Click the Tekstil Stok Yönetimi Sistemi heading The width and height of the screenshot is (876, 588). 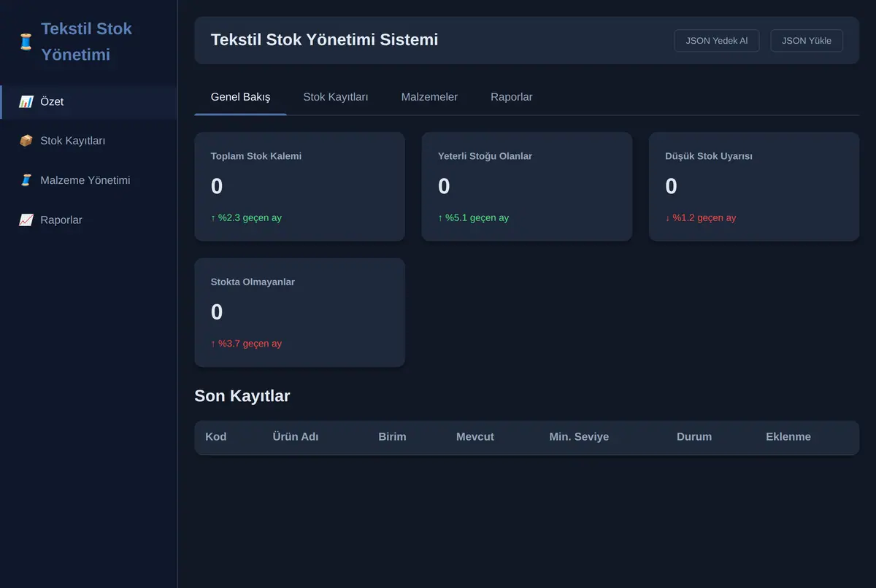coord(324,39)
